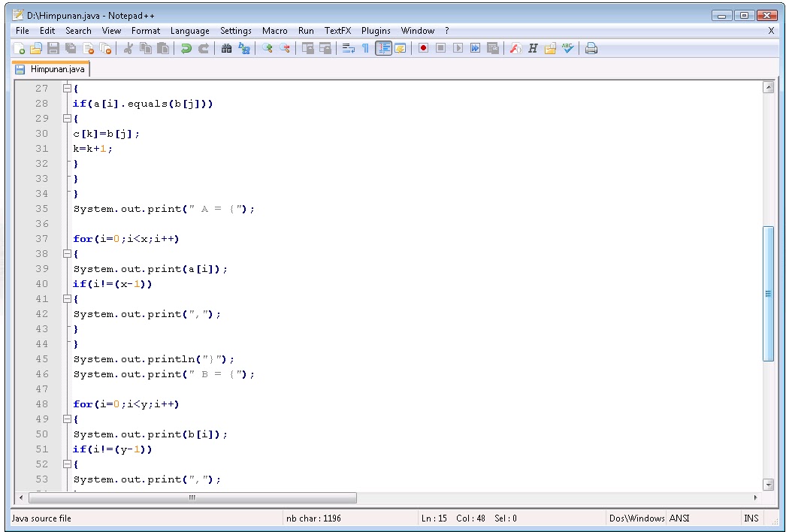Open the ? help menu

446,31
